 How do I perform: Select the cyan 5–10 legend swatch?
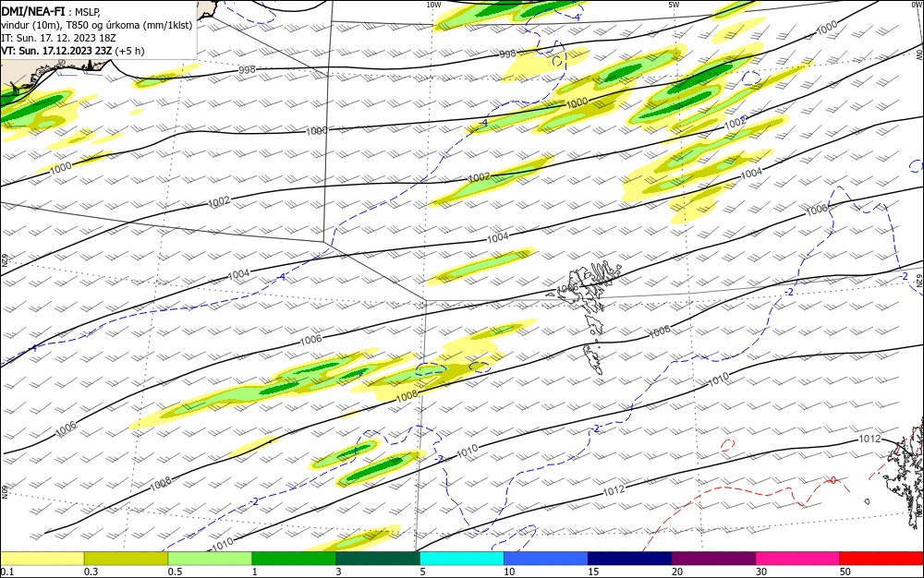click(x=461, y=559)
